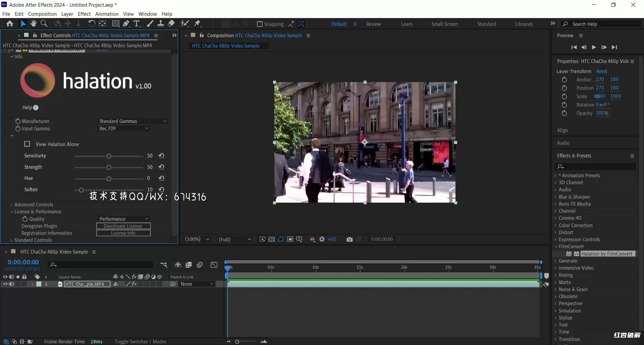Play the preview
The image size is (644, 345).
594,47
